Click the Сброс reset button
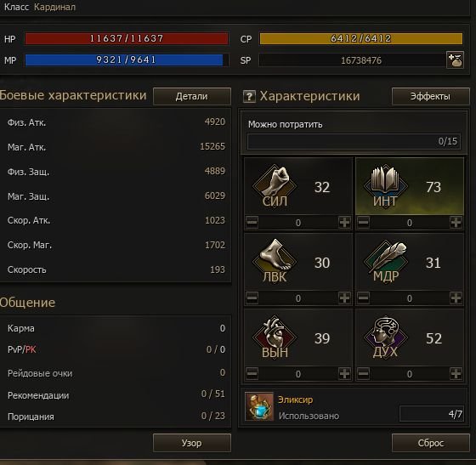Image resolution: width=476 pixels, height=465 pixels. click(x=430, y=443)
